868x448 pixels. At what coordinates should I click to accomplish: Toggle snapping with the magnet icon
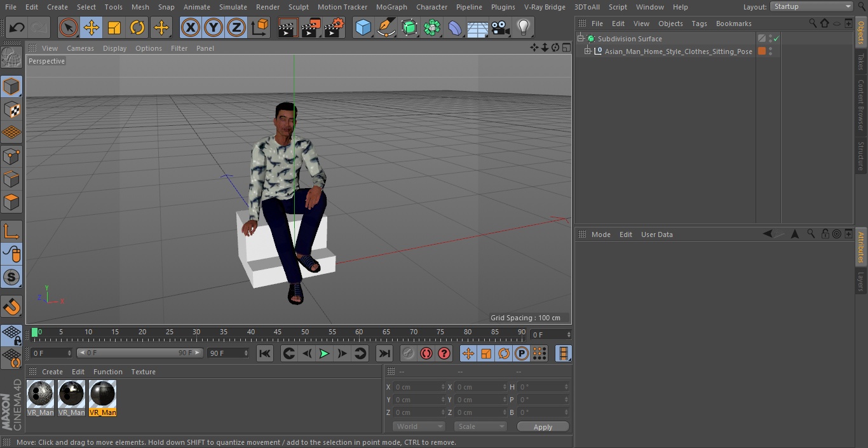pos(11,306)
